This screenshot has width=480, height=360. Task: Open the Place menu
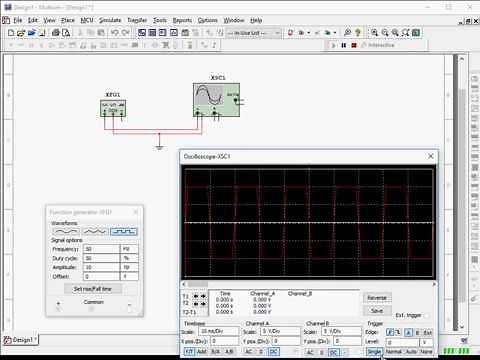68,20
